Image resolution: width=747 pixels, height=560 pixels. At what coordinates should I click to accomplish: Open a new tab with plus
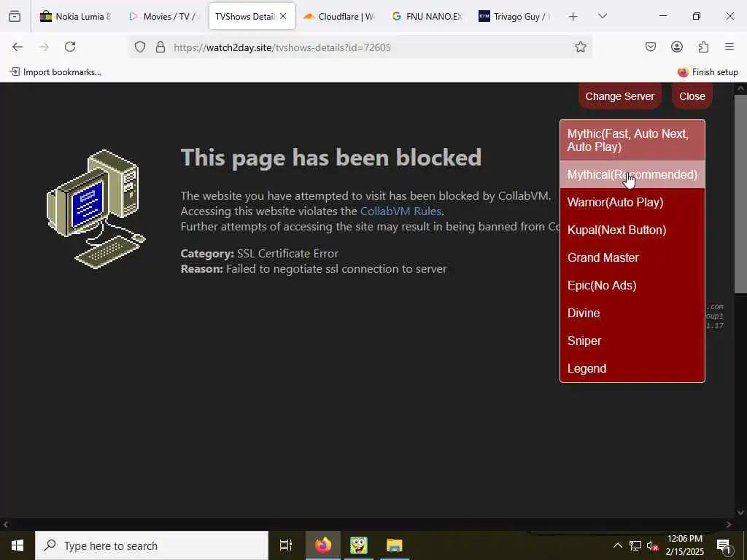(x=573, y=17)
